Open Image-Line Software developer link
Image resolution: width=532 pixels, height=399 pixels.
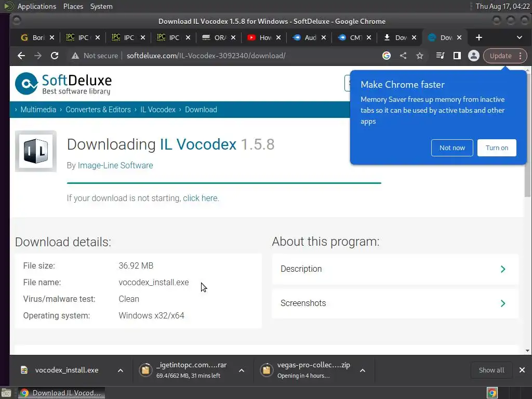coord(115,165)
